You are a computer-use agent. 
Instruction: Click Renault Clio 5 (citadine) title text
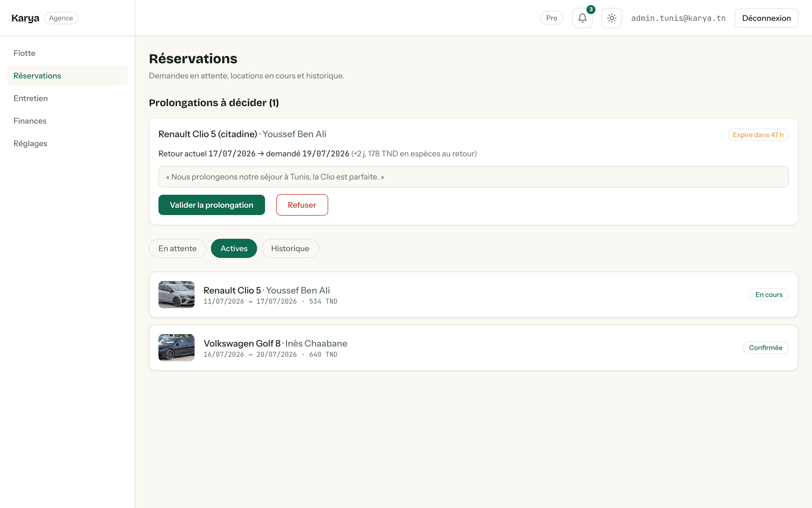pos(208,134)
